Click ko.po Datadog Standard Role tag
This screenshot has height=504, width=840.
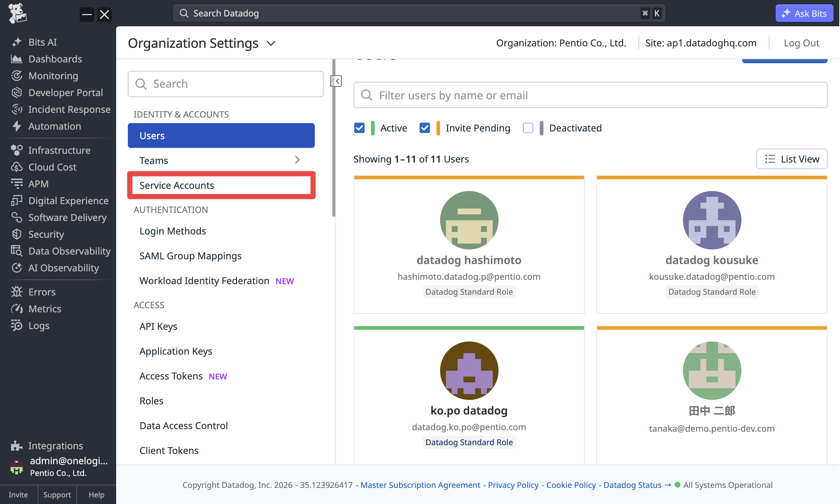tap(469, 442)
